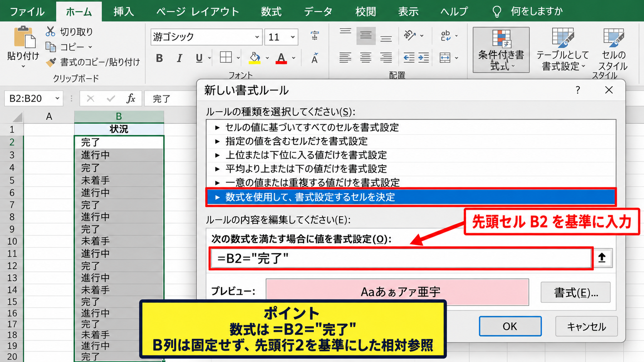The height and width of the screenshot is (362, 644).
Task: Open Copy dropdown arrow
Action: click(x=90, y=47)
